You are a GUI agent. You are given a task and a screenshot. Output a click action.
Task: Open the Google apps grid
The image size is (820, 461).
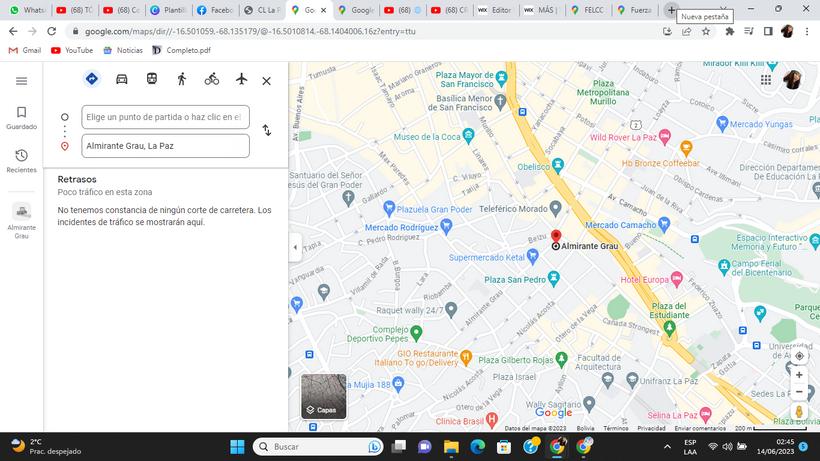tap(766, 79)
